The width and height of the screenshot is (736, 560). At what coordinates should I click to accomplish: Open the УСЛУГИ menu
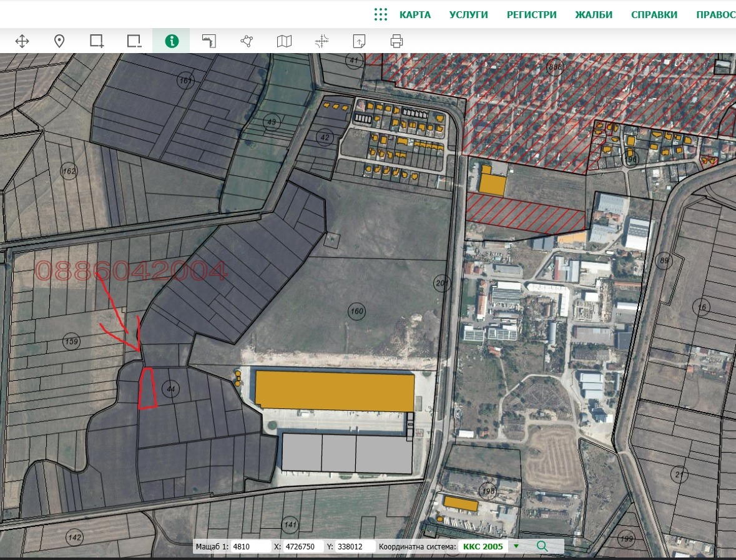pos(468,14)
